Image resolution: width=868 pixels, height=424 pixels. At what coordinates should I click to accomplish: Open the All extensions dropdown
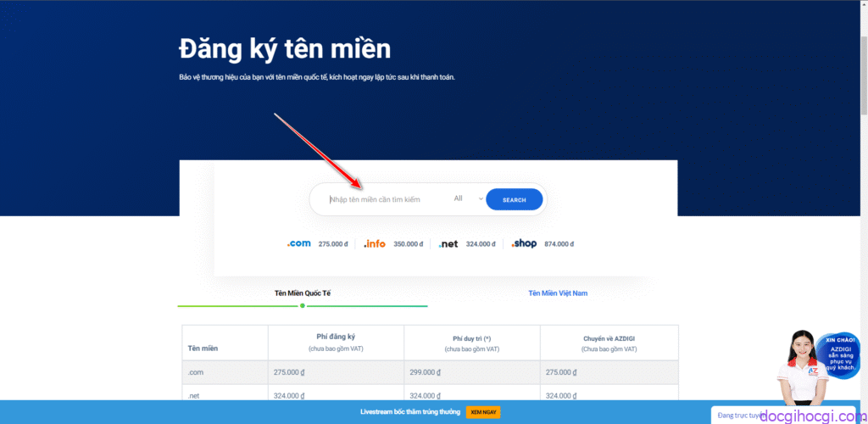468,198
